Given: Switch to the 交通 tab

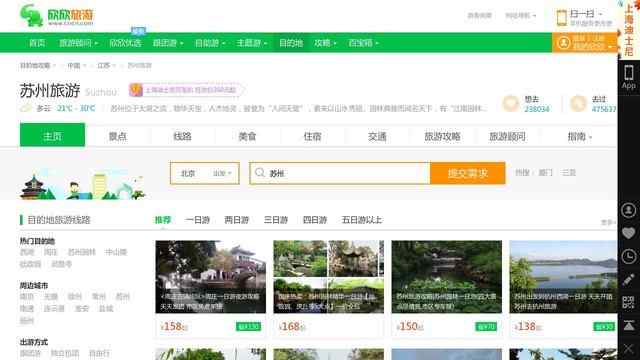Looking at the screenshot, I should click(x=377, y=136).
